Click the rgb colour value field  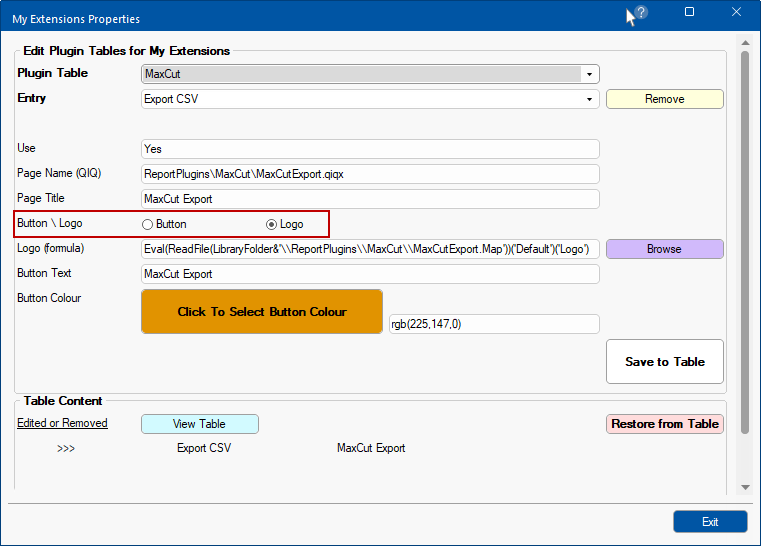pos(493,324)
